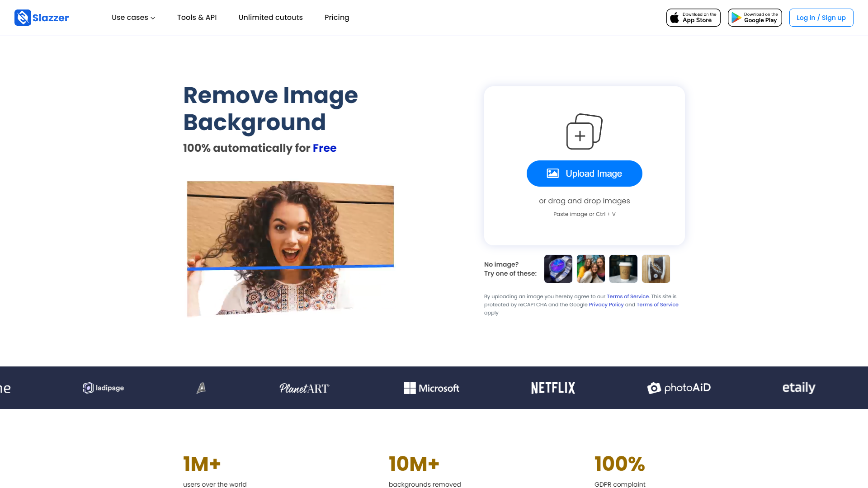Select the coffee cup sample image

[x=623, y=268]
